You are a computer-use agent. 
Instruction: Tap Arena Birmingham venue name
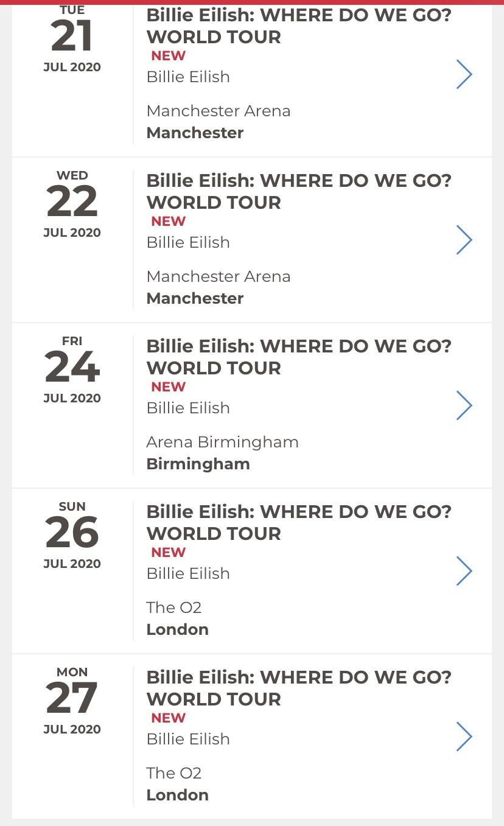[x=222, y=442]
